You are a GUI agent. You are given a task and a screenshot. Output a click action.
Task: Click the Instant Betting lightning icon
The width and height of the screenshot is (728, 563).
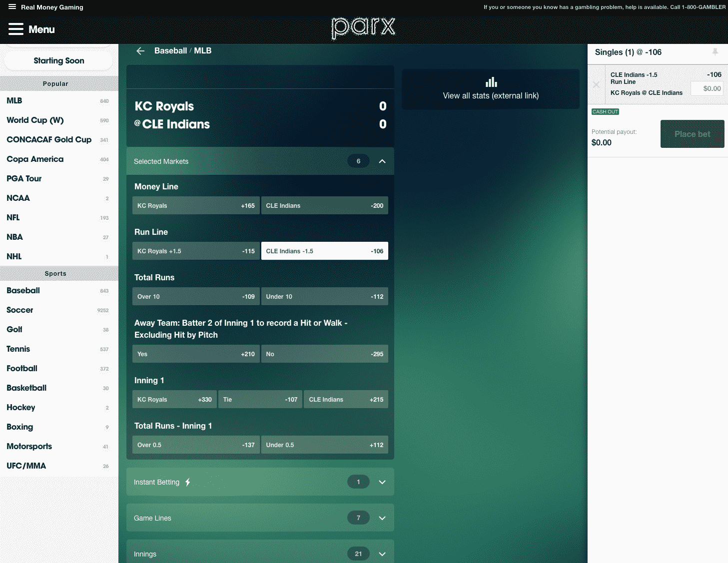tap(188, 482)
